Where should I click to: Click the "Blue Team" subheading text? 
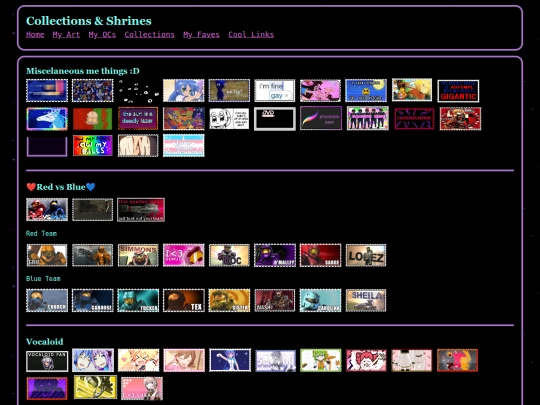43,279
